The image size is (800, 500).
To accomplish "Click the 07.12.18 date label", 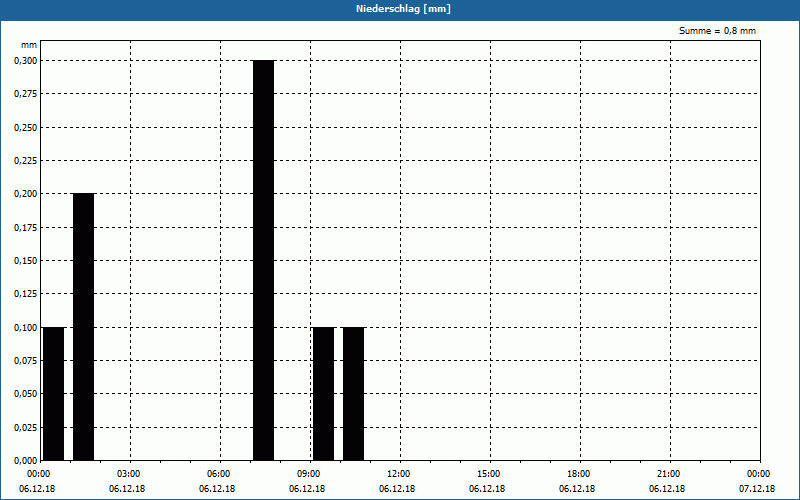I will click(757, 489).
